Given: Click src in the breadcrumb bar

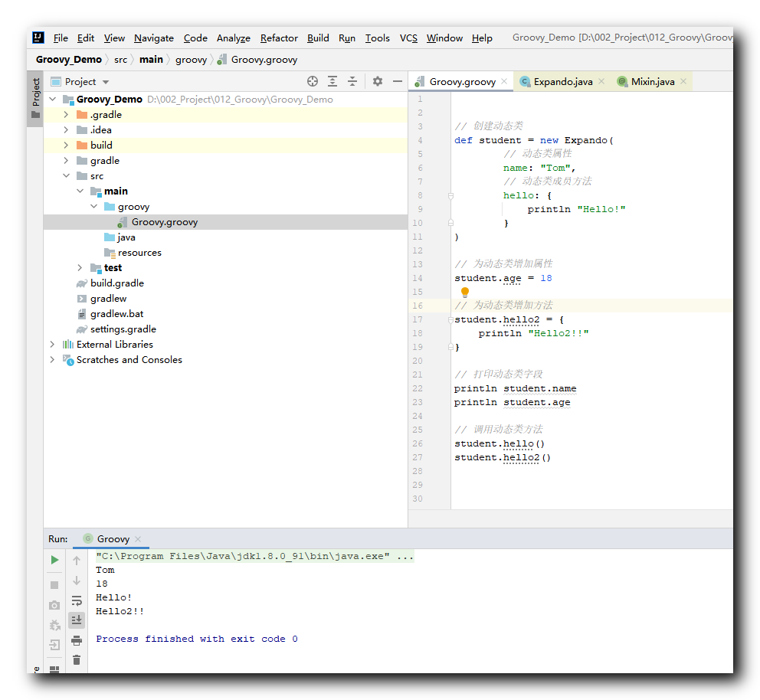Looking at the screenshot, I should [121, 60].
